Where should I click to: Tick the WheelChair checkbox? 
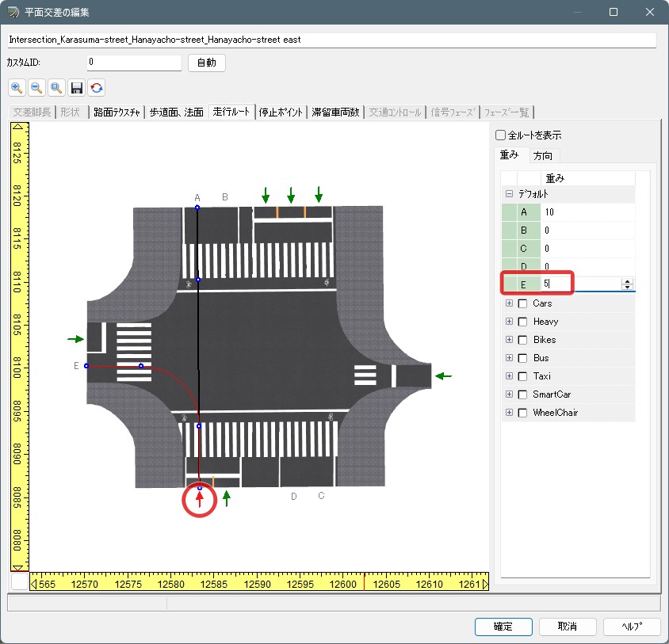522,413
